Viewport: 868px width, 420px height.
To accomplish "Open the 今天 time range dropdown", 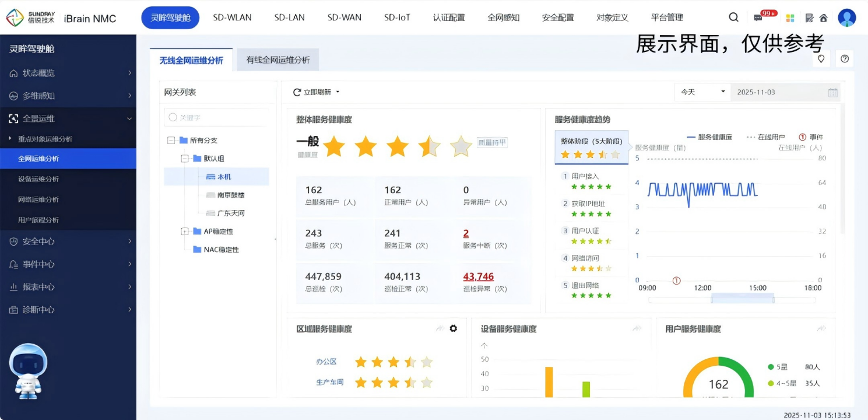I will [702, 92].
